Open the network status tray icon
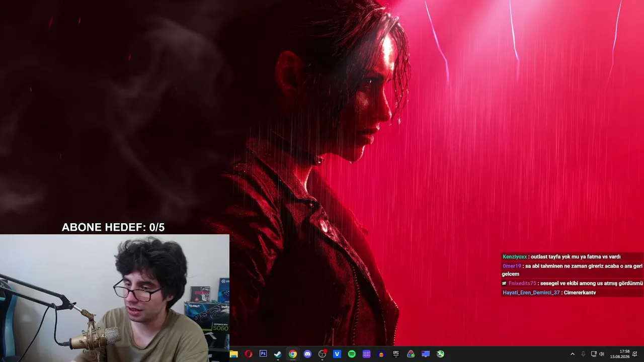 tap(594, 354)
